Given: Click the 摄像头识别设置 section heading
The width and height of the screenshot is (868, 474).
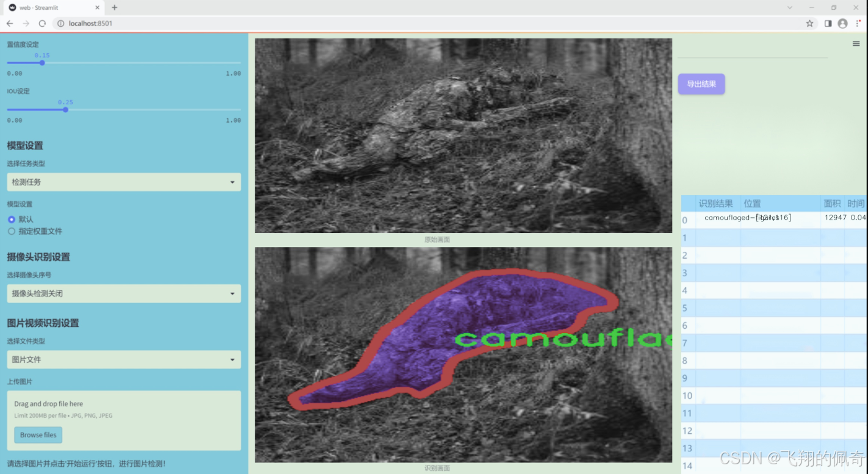Looking at the screenshot, I should (x=38, y=257).
